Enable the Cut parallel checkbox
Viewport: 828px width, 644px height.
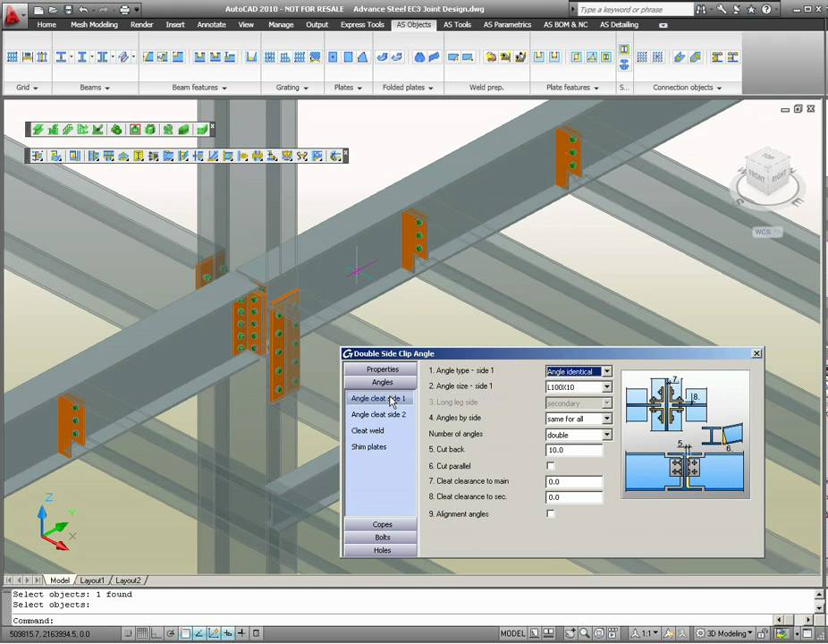coord(551,465)
